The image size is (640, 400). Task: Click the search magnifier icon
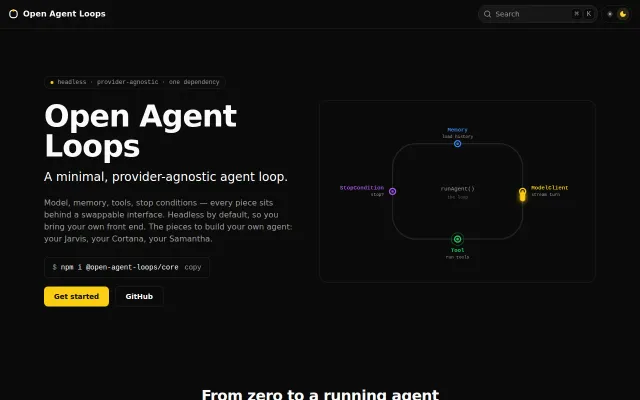click(487, 14)
